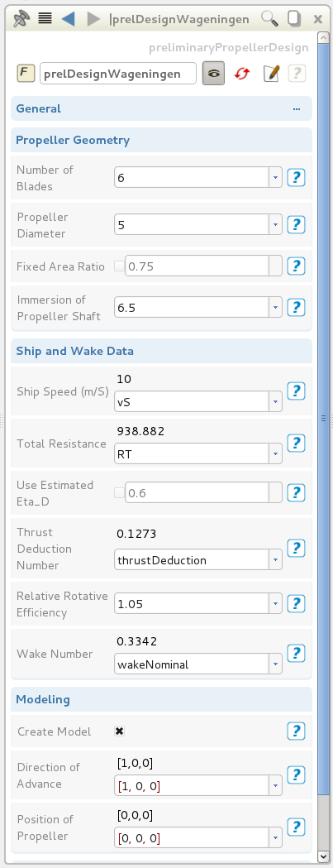Image resolution: width=333 pixels, height=868 pixels.
Task: Collapse the Ship and Wake Data header
Action: [161, 351]
